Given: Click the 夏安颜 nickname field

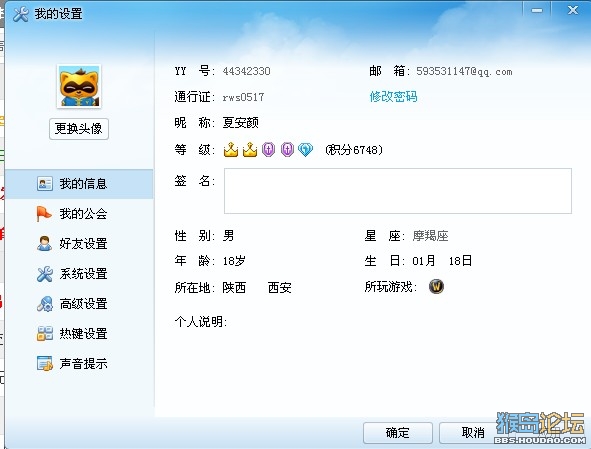Looking at the screenshot, I should click(x=240, y=123).
